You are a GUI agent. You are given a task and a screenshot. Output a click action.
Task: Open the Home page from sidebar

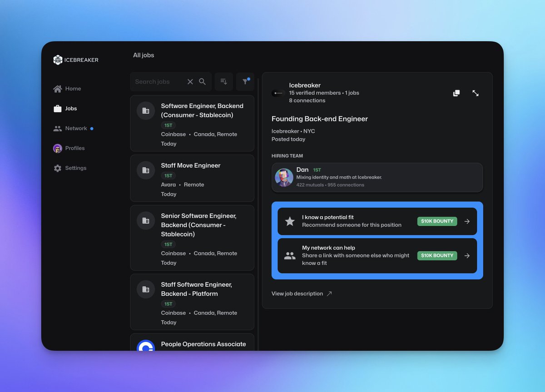[67, 89]
